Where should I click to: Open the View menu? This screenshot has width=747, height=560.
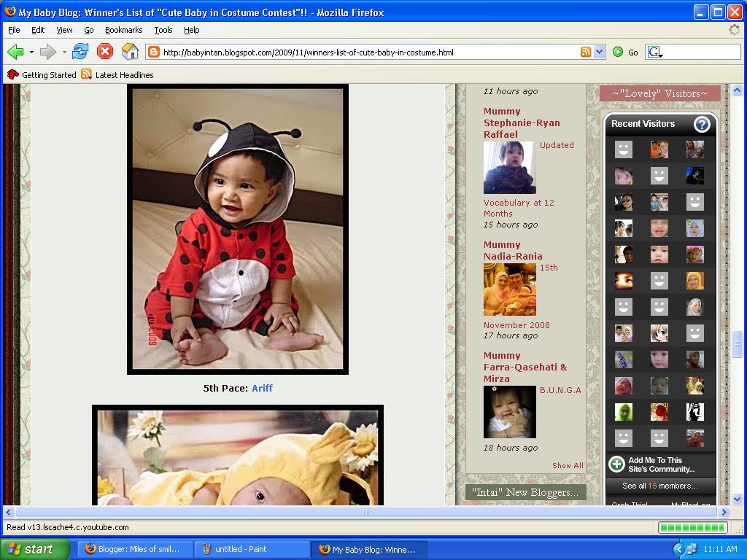click(x=64, y=30)
